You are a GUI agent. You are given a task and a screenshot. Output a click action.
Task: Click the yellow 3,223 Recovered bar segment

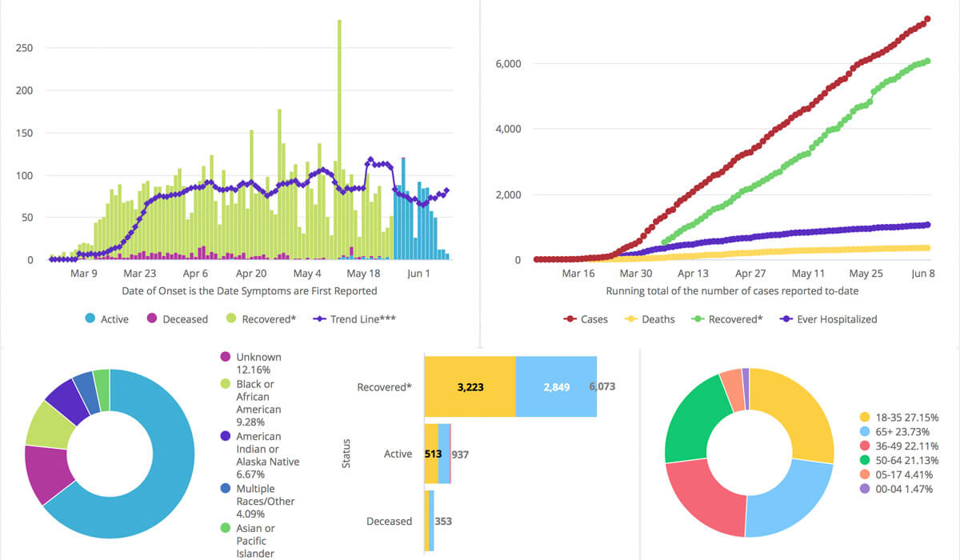coord(470,387)
